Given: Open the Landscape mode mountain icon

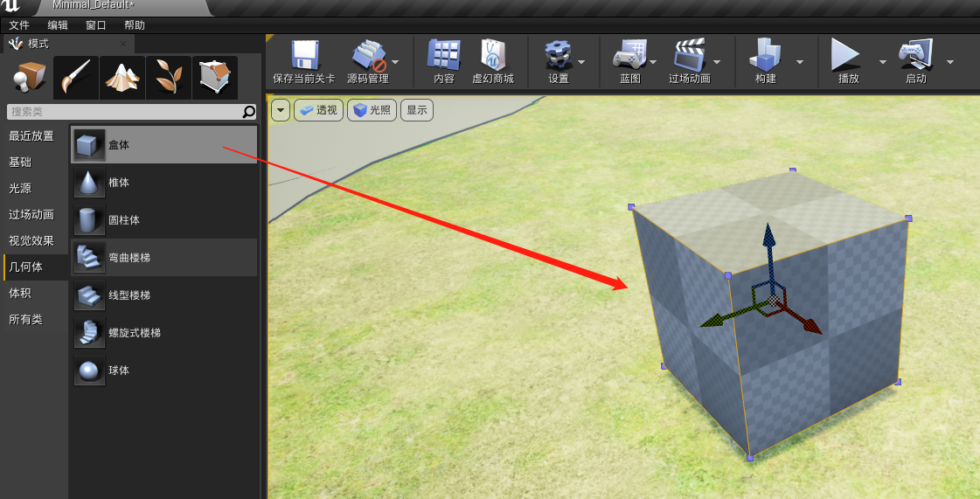Looking at the screenshot, I should pos(122,78).
